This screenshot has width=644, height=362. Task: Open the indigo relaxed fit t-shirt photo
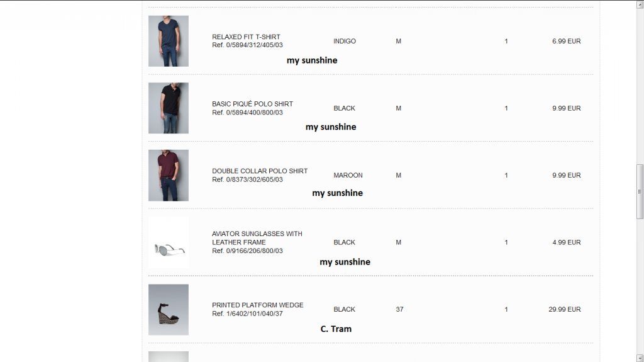coord(169,41)
